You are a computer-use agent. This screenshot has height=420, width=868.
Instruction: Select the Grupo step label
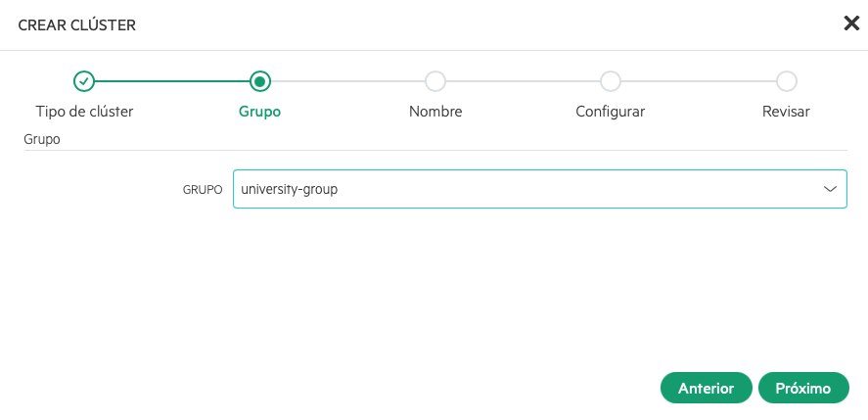[259, 112]
